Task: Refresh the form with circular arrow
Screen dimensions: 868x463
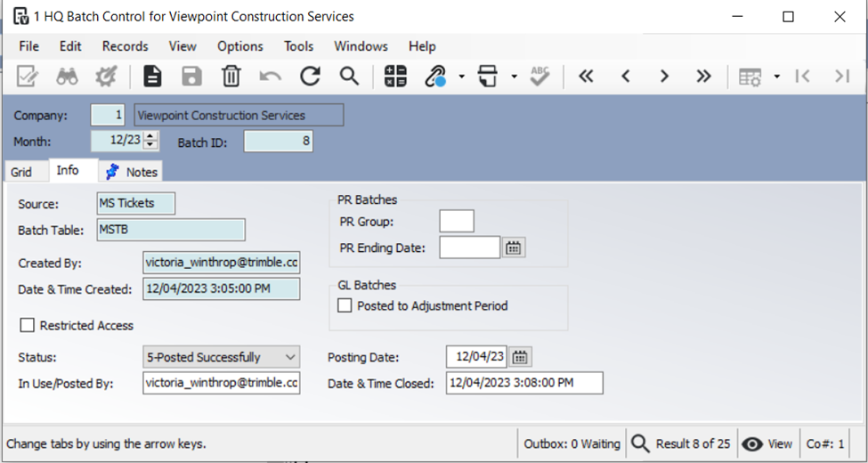Action: (x=310, y=77)
